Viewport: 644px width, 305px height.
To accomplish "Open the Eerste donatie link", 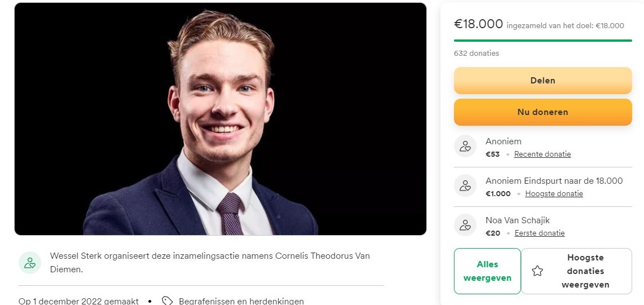I will [x=539, y=233].
